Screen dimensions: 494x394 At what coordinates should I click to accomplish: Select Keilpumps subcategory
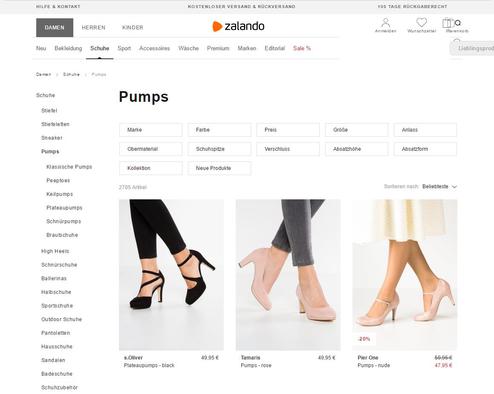point(59,194)
